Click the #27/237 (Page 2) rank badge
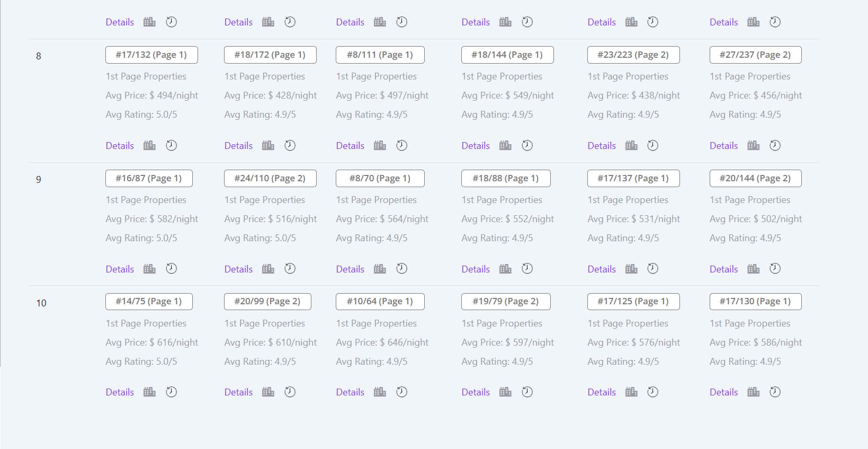Viewport: 868px width, 449px height. 755,55
